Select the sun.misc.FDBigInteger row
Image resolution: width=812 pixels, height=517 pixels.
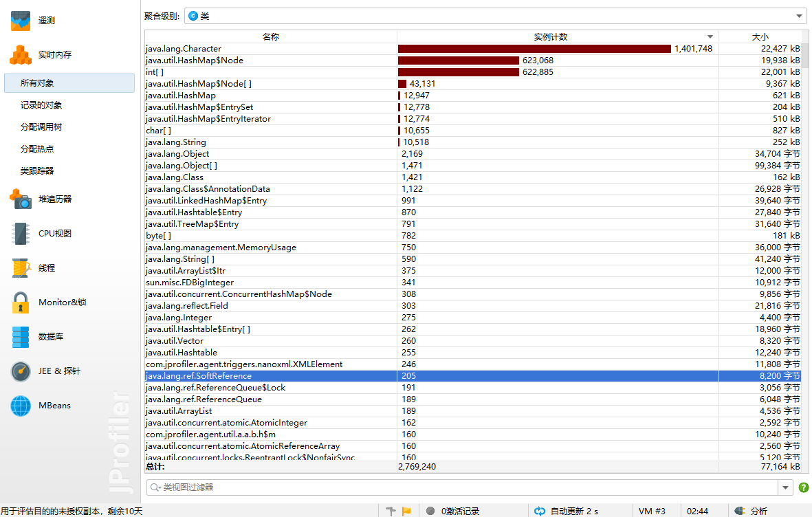473,283
